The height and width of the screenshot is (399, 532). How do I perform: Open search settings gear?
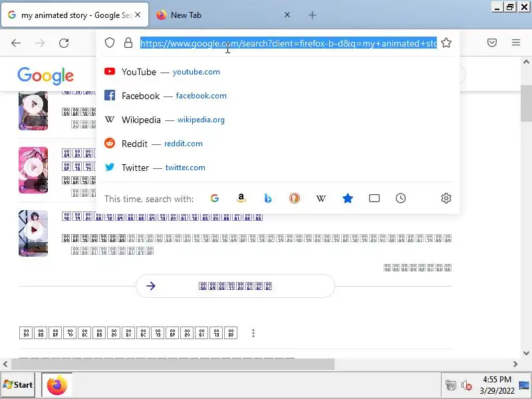(446, 198)
